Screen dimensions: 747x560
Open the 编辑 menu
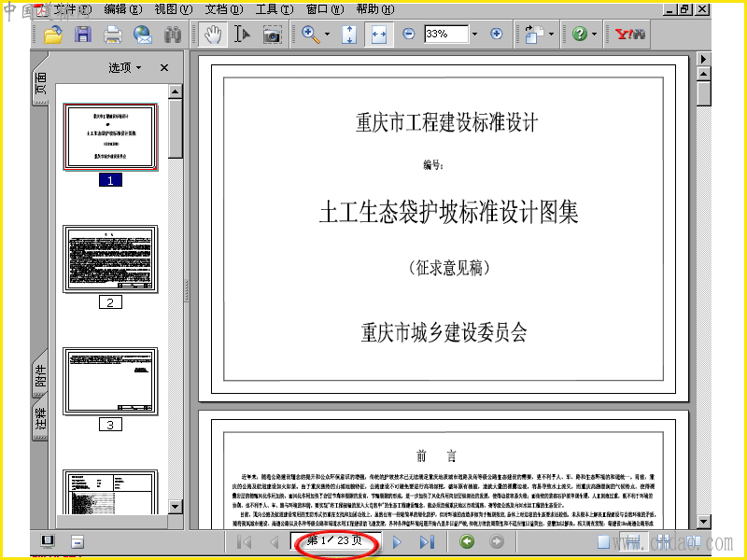[123, 9]
